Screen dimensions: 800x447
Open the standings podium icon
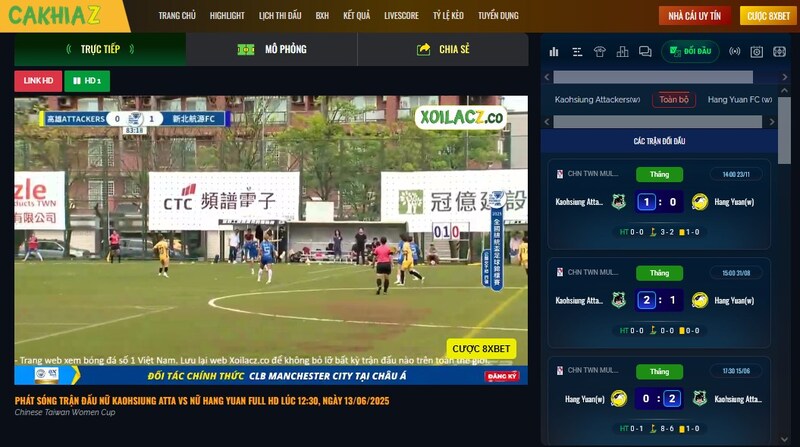click(622, 52)
